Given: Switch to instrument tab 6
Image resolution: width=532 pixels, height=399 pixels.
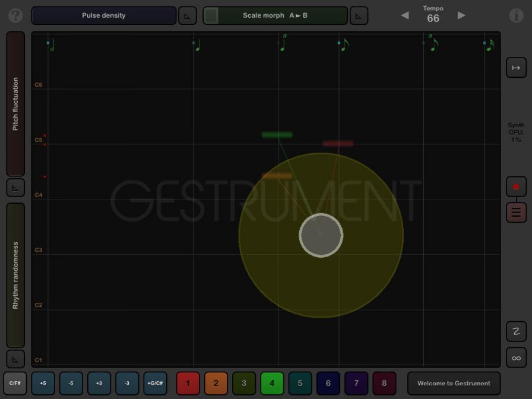Looking at the screenshot, I should click(x=328, y=383).
